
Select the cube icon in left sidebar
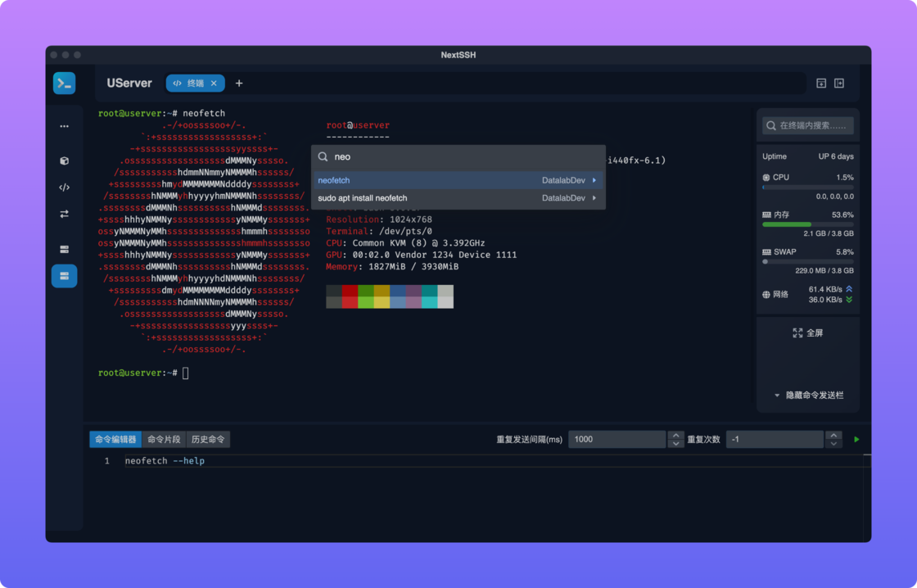click(65, 161)
